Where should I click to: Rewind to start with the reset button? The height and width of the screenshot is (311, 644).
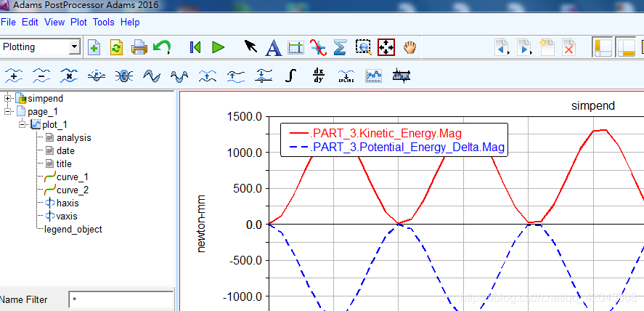click(195, 47)
